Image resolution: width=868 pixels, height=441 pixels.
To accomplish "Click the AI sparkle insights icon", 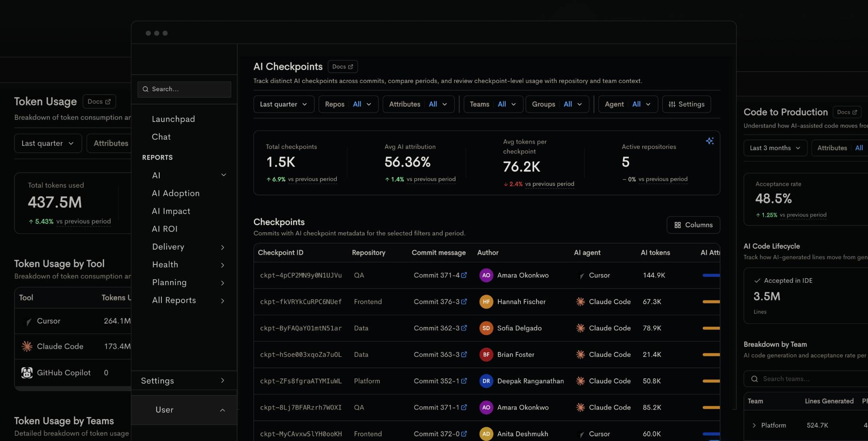I will pos(710,141).
